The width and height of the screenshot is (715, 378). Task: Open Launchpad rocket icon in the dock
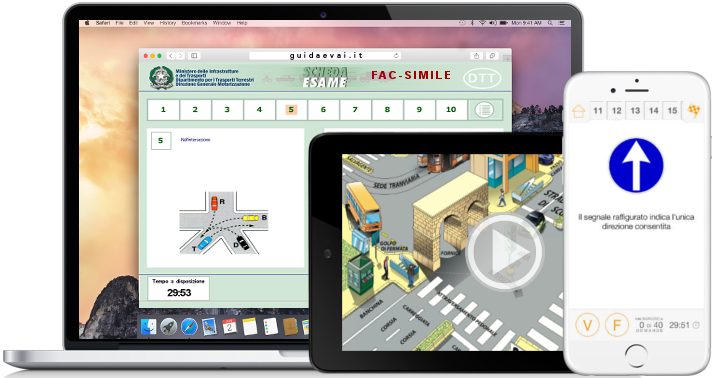click(x=168, y=326)
